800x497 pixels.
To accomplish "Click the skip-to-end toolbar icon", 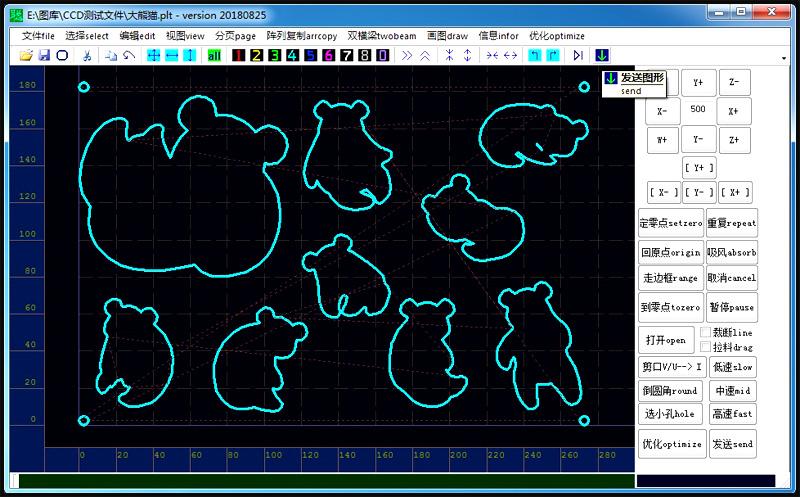I will 578,55.
